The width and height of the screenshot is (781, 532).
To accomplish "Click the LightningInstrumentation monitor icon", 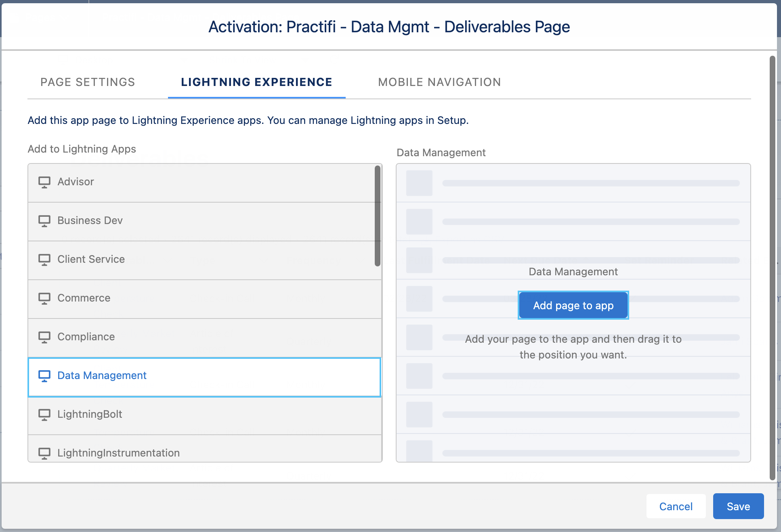I will (44, 453).
